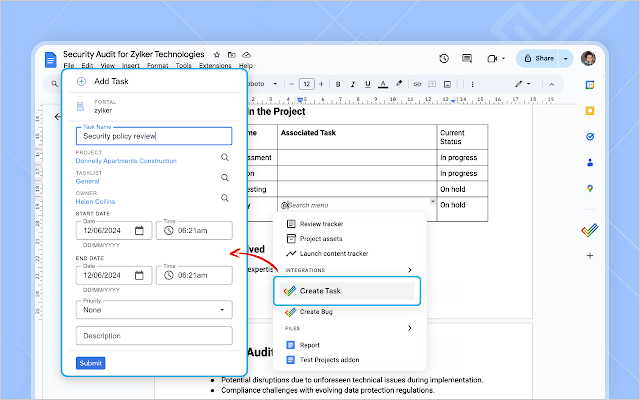
Task: Insert image from toolbar icon
Action: point(447,84)
